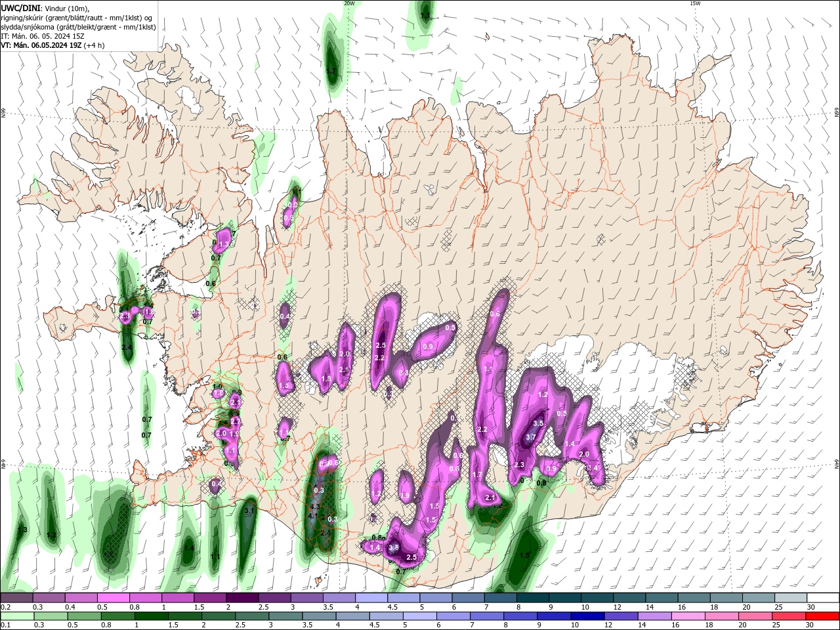Click the '(+4 h)' forecast offset text
840x630 pixels.
(x=93, y=45)
